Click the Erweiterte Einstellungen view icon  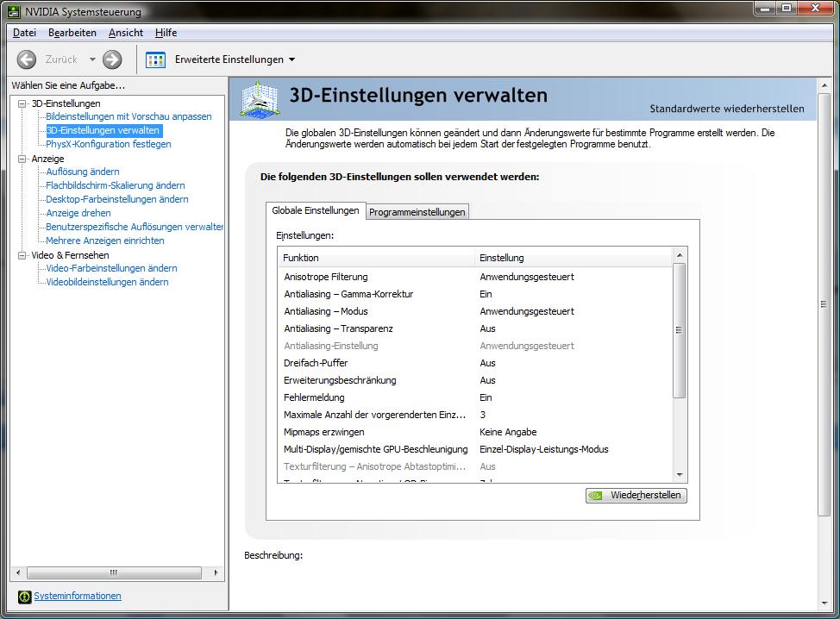(x=155, y=59)
